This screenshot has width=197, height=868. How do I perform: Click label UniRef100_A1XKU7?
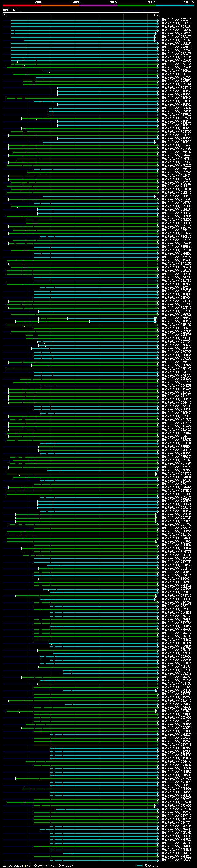[x=177, y=108]
